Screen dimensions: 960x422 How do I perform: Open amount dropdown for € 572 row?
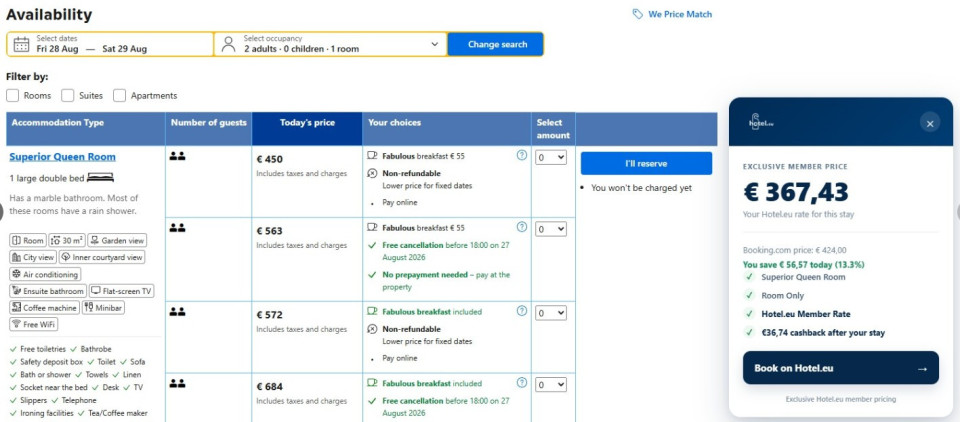551,313
